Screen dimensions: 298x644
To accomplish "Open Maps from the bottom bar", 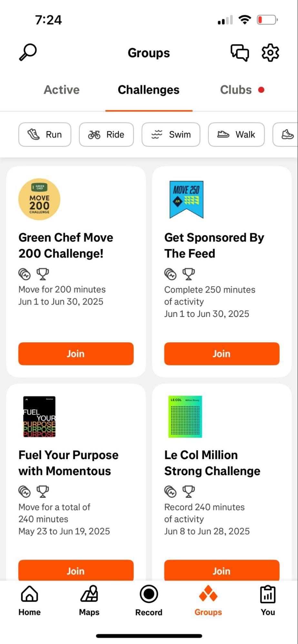I will point(89,601).
